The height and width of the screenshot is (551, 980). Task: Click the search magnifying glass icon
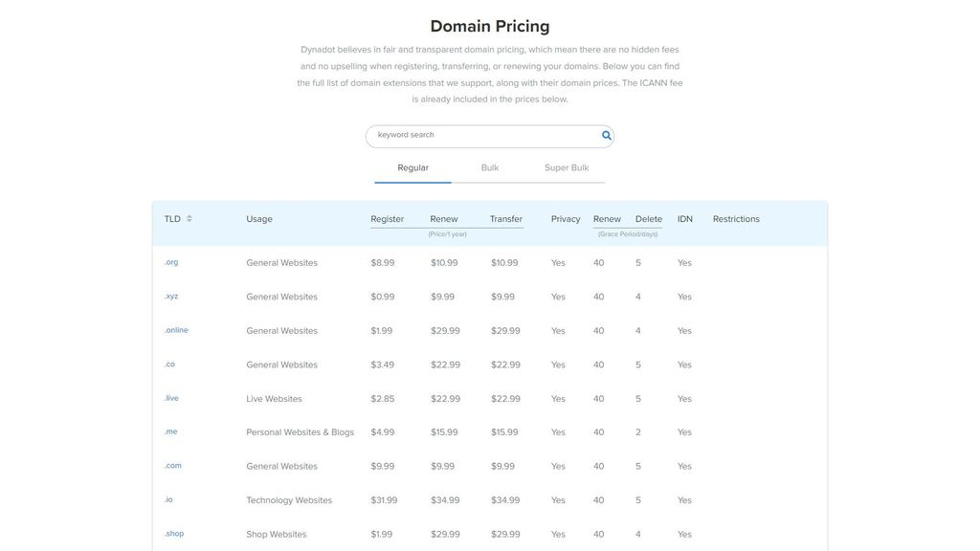point(603,133)
